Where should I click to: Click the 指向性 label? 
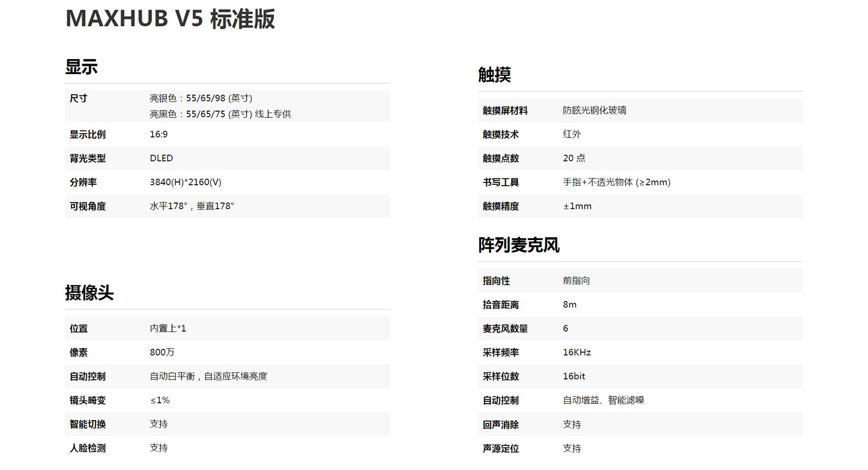[496, 281]
